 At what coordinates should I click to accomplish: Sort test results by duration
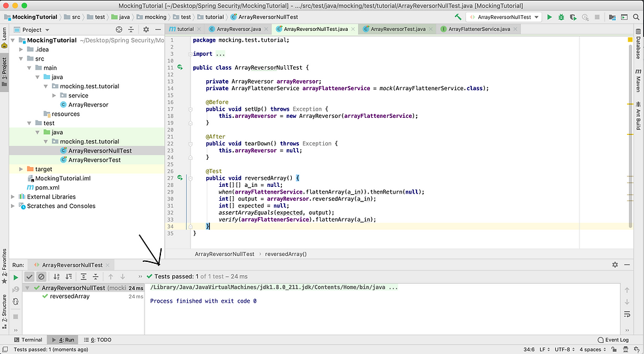[68, 277]
